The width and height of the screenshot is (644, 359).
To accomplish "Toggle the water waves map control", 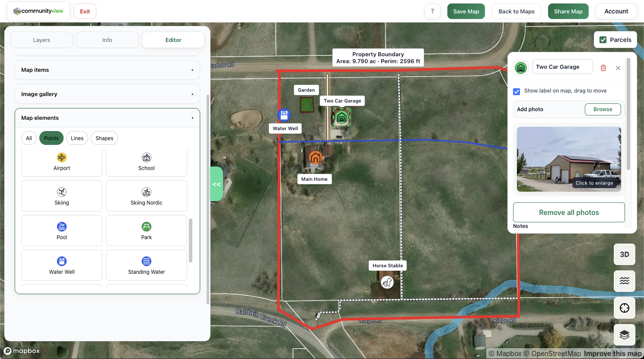I will pyautogui.click(x=625, y=281).
